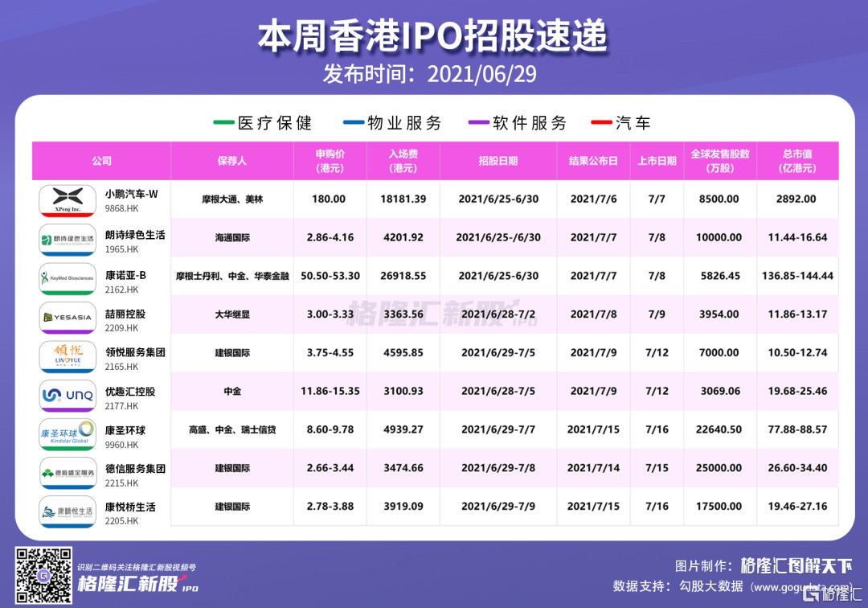Click the XPeng Inc. company logo

coord(68,199)
